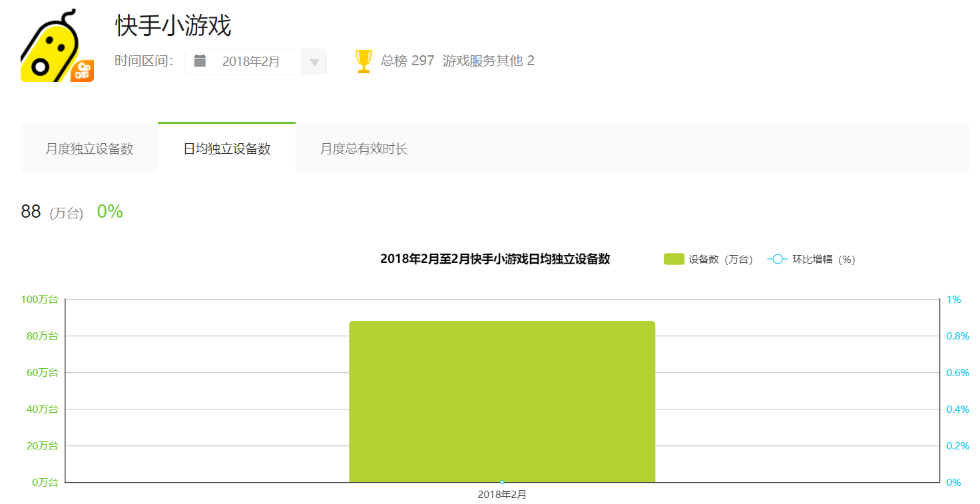Click the calendar icon in date picker
Viewport: 980px width, 504px height.
point(200,61)
